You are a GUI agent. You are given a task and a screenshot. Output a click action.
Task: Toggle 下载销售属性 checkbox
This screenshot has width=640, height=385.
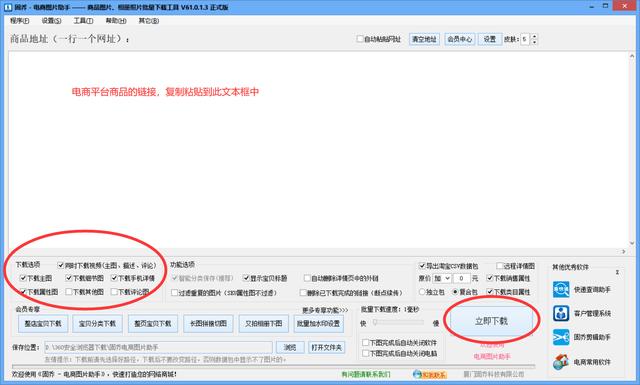(490, 278)
